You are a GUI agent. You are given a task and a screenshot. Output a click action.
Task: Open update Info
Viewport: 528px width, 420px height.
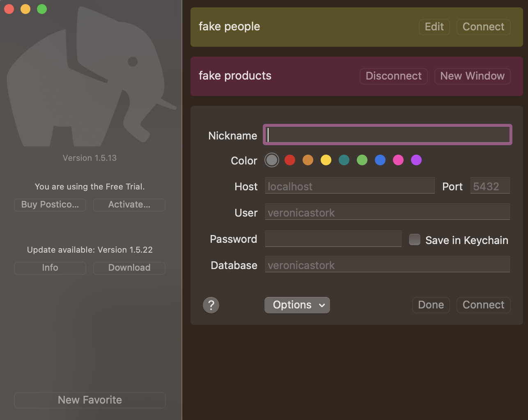pos(50,268)
